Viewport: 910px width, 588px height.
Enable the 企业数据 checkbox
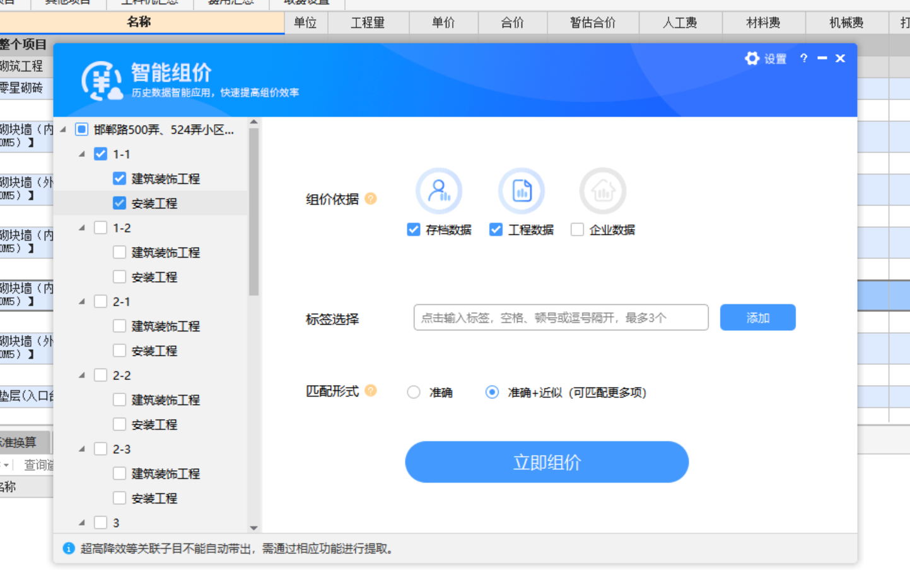coord(577,229)
